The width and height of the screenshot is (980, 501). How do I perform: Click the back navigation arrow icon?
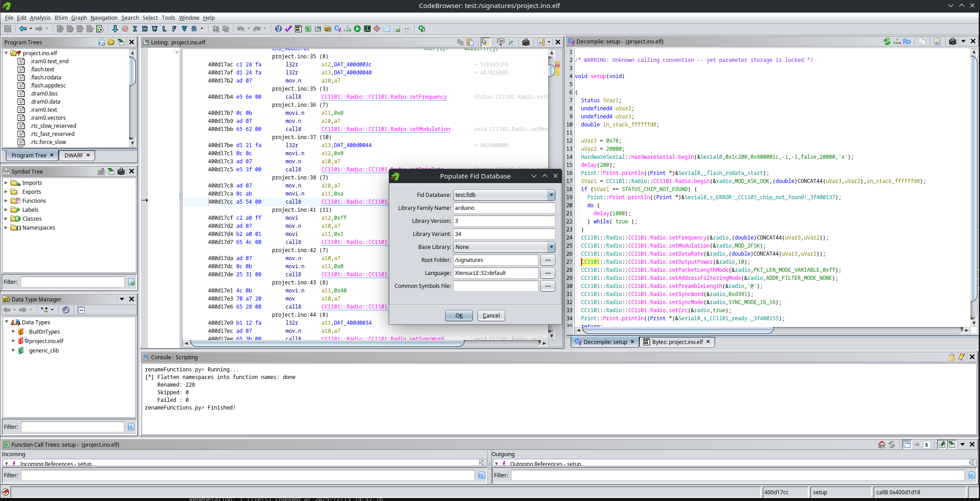point(23,29)
